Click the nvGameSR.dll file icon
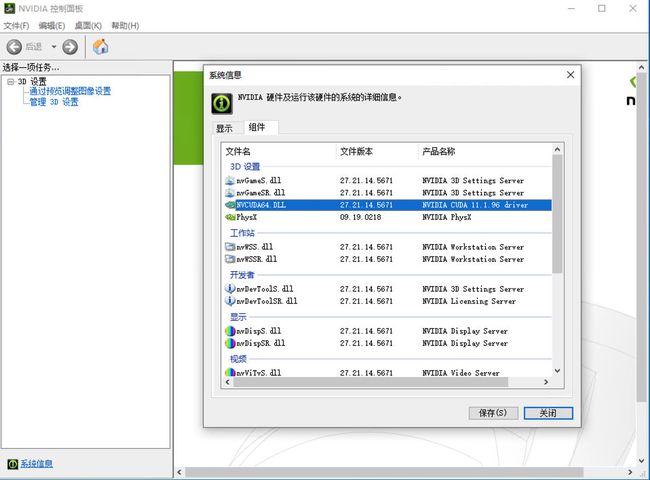 point(230,193)
